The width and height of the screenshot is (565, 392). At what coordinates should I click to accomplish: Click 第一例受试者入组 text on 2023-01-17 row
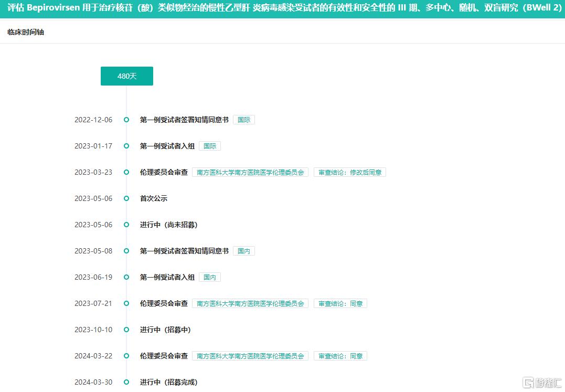pos(167,146)
